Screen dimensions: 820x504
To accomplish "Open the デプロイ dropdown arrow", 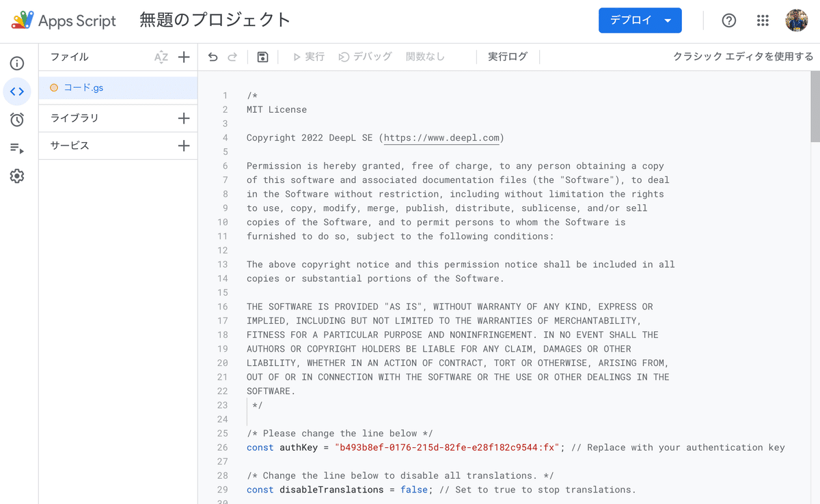I will 666,20.
